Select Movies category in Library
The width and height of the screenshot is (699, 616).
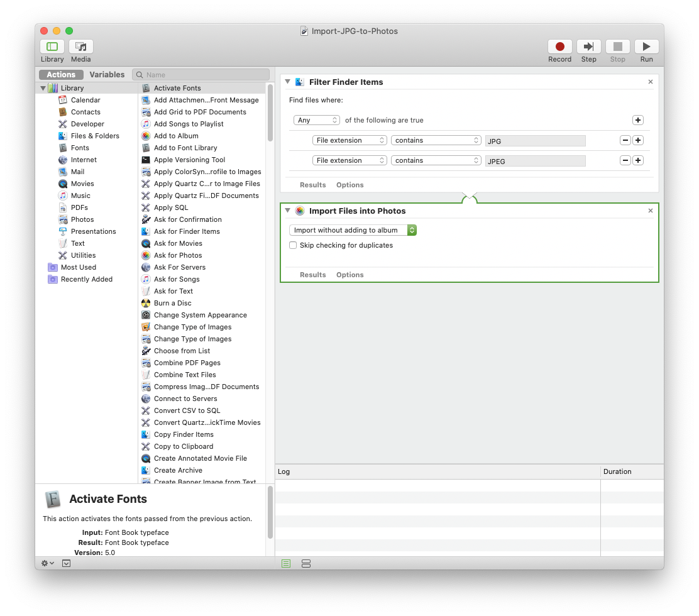[x=82, y=184]
